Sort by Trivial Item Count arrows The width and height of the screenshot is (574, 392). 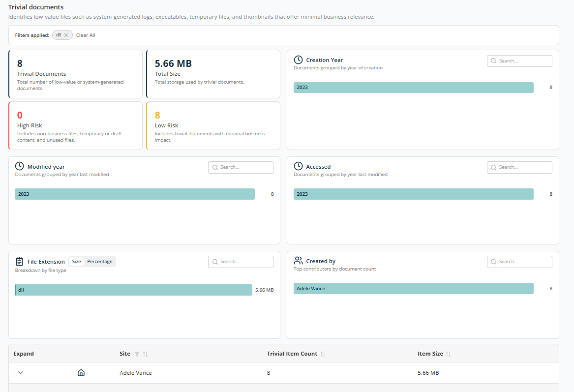323,354
